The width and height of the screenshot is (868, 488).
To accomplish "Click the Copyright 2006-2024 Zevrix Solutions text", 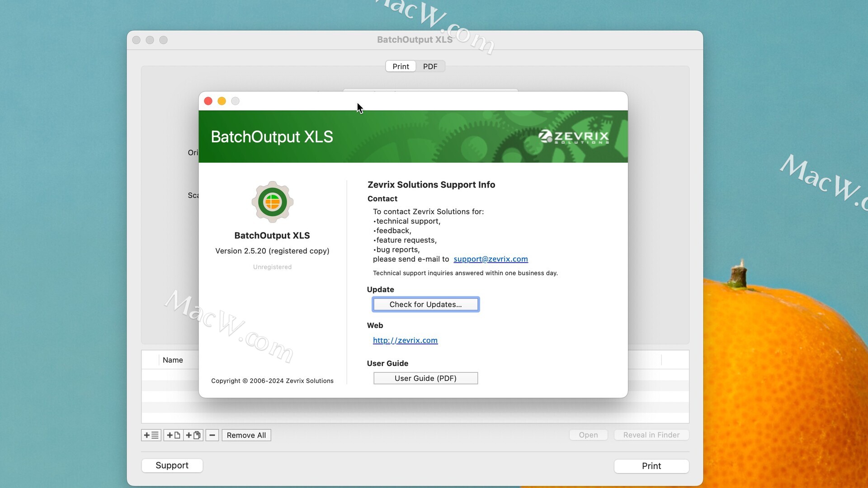I will coord(272,381).
